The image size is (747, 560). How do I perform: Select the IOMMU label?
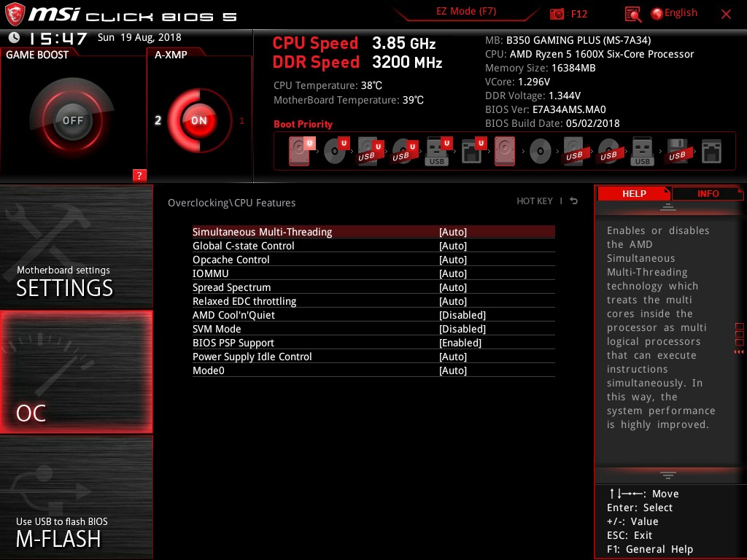[210, 273]
